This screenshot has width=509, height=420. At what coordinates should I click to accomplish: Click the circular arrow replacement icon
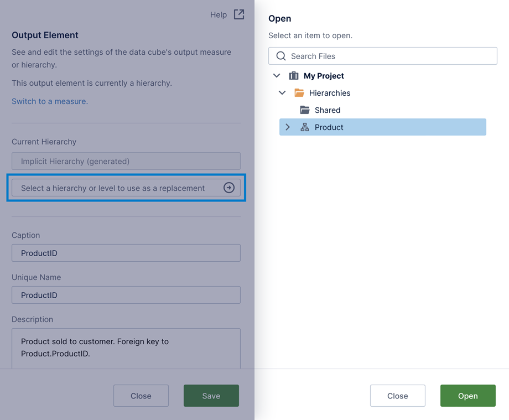tap(229, 188)
